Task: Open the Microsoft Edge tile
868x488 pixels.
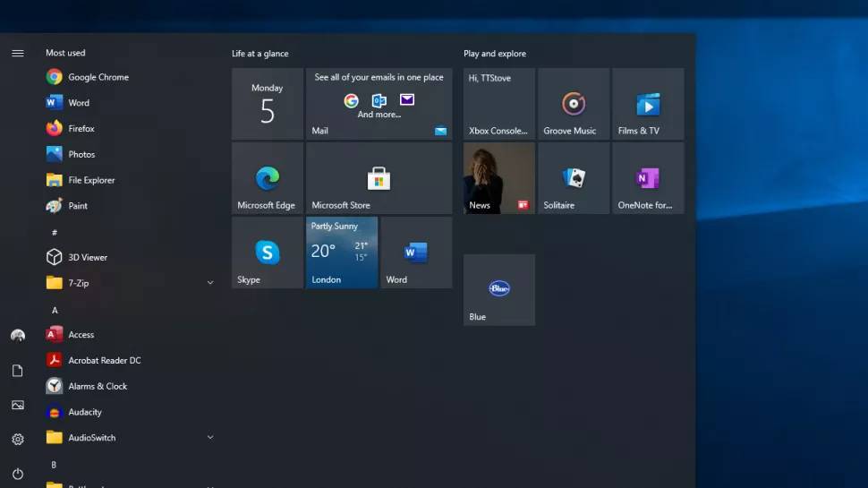Action: 268,178
